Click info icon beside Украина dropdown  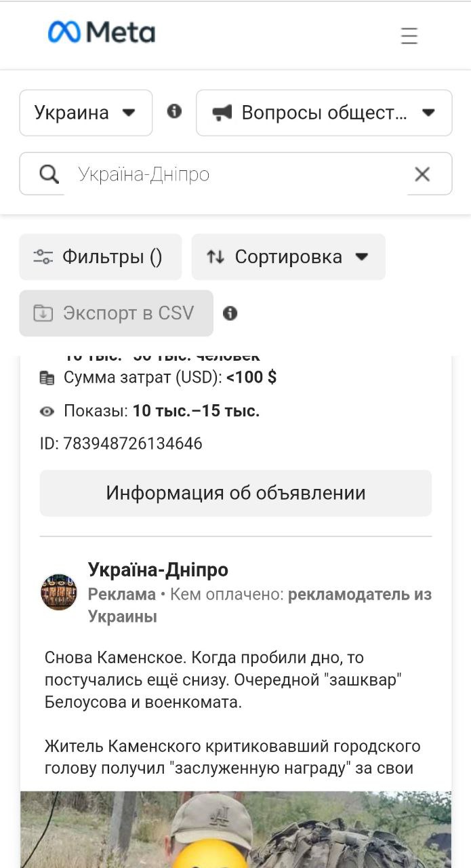[174, 111]
